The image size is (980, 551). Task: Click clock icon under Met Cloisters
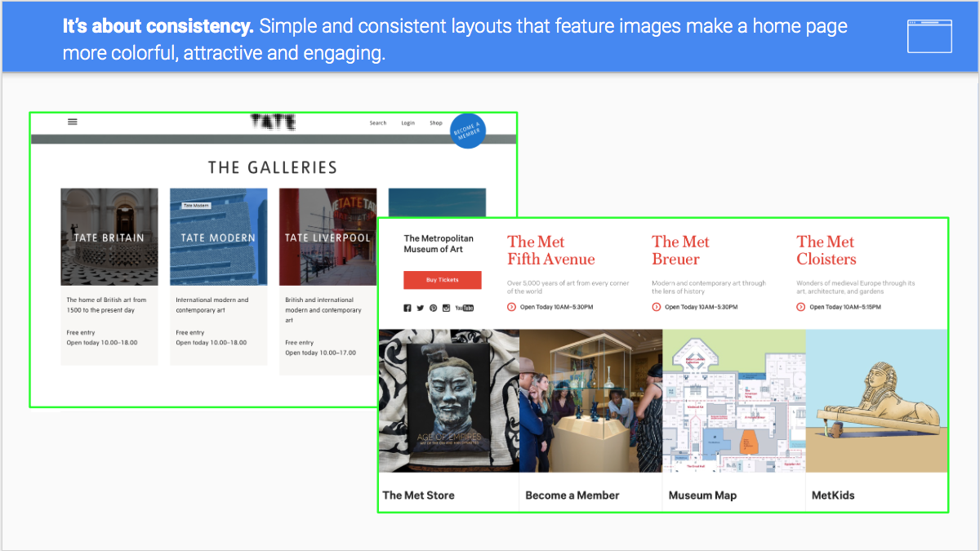coord(801,307)
